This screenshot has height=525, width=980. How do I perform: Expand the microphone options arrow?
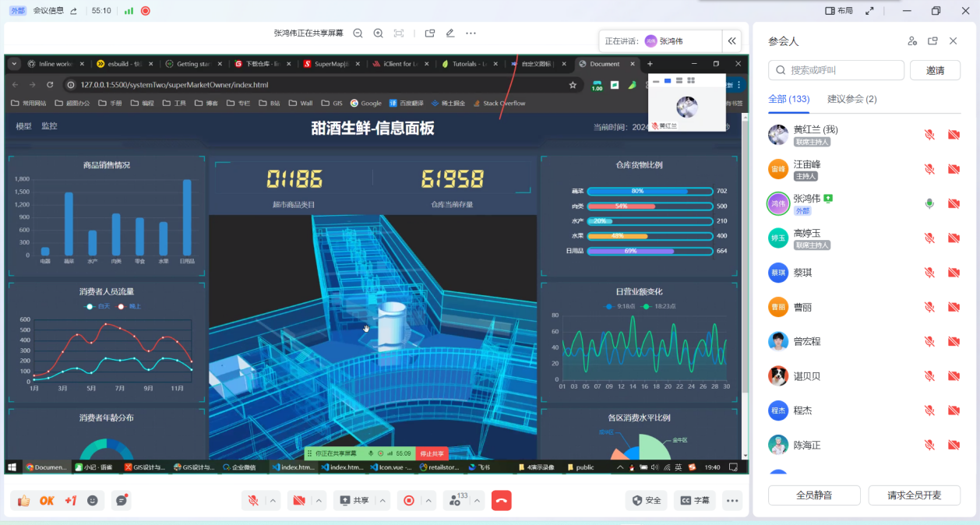tap(273, 501)
